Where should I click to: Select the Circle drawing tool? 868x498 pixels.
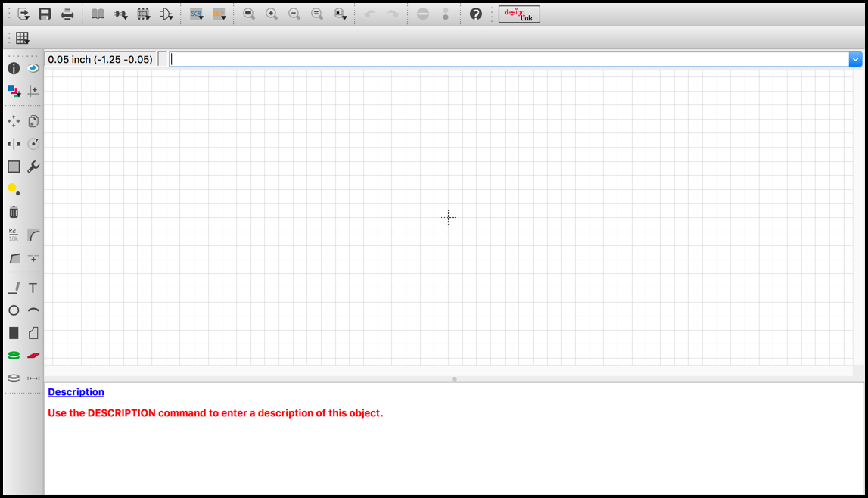[x=14, y=310]
